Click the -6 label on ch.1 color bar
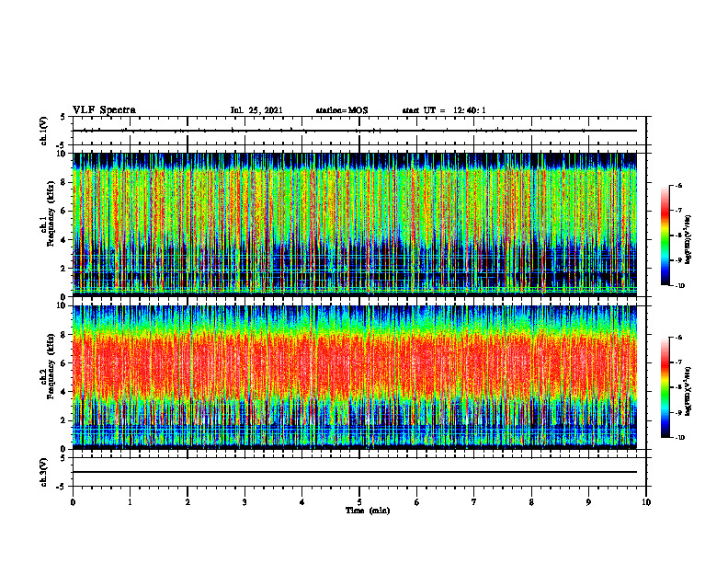Image resolution: width=728 pixels, height=563 pixels. click(x=678, y=186)
